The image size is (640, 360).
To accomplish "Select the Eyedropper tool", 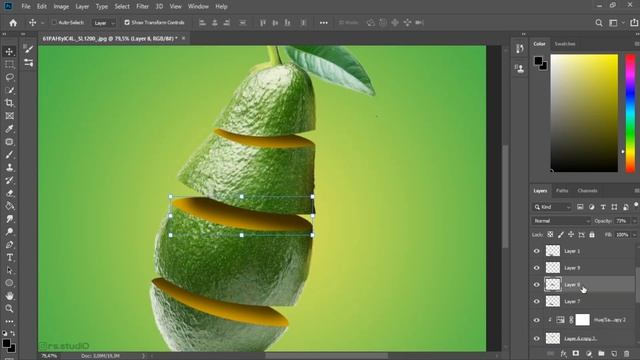I will [9, 129].
